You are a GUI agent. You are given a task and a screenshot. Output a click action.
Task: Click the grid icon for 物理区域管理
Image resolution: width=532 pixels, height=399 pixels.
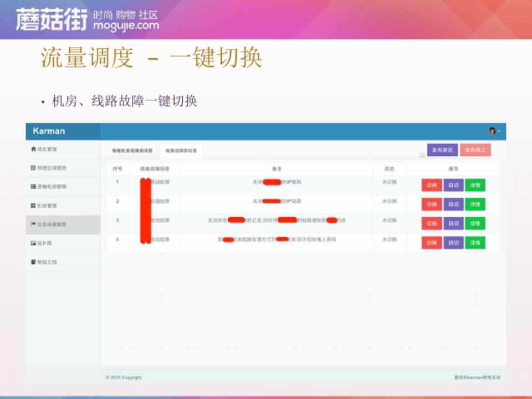point(33,168)
